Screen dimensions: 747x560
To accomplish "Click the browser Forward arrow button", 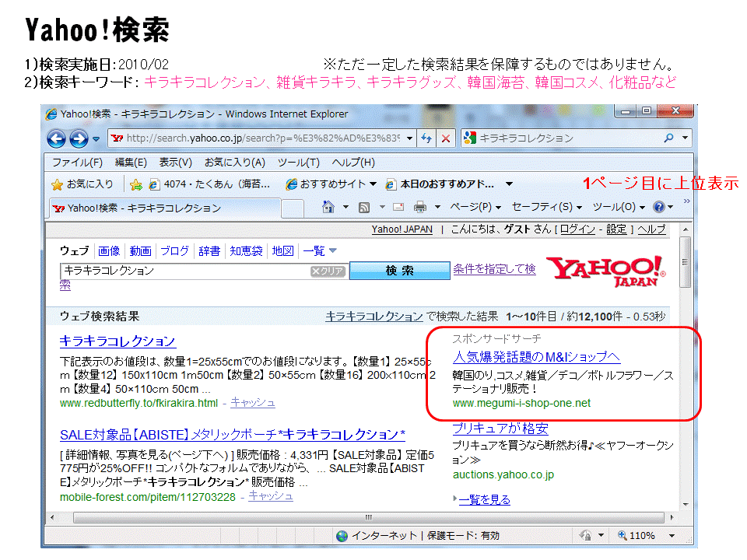I will click(x=79, y=139).
